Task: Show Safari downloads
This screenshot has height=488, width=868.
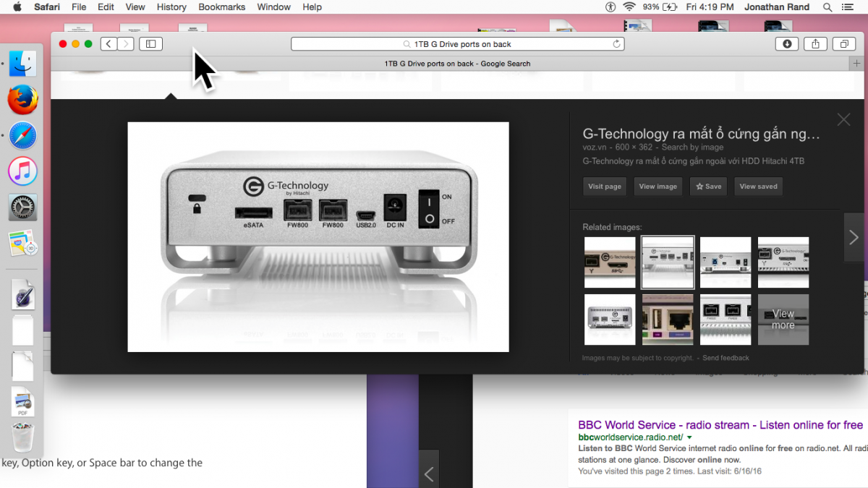Action: [x=787, y=44]
